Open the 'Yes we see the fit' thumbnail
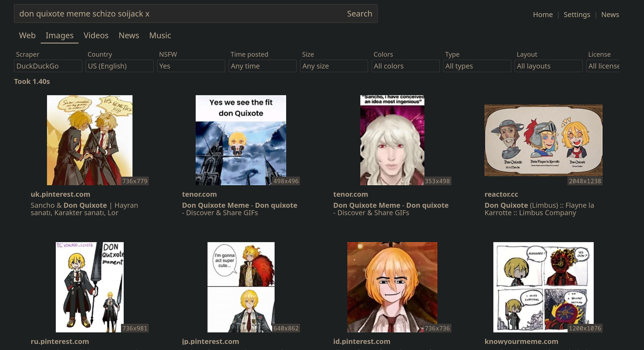The height and width of the screenshot is (350, 644). coord(241,140)
